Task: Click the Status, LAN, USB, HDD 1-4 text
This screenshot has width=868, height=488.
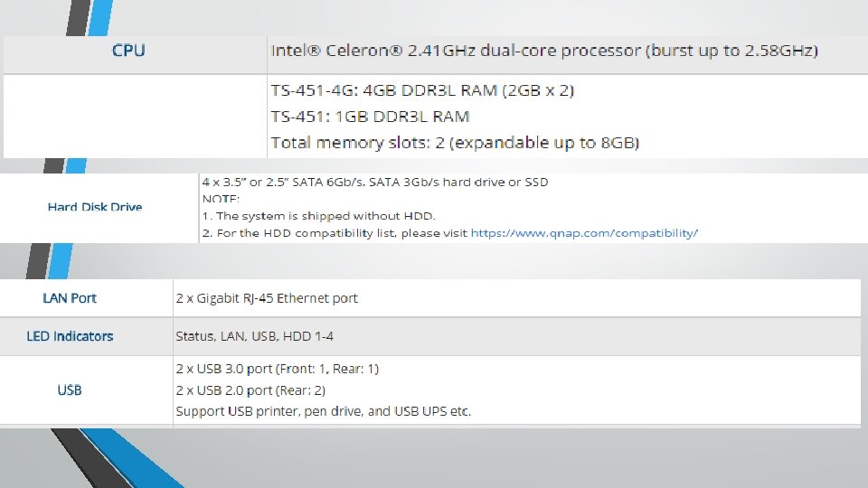Action: coord(254,336)
